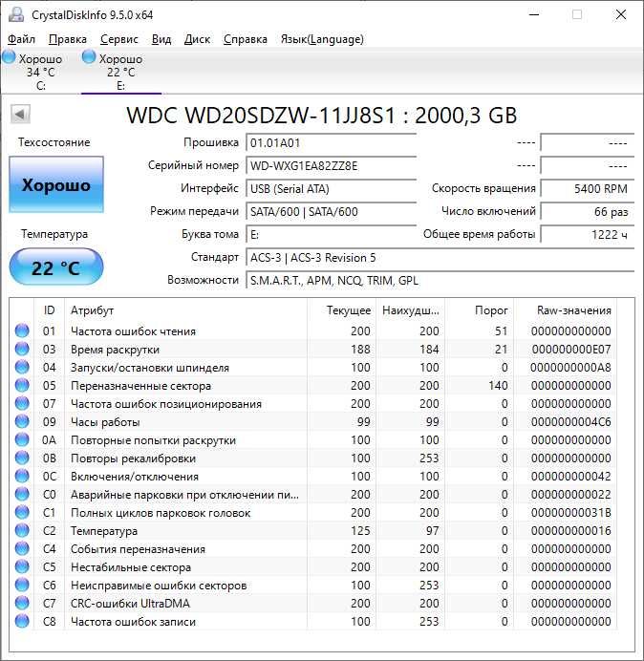
Task: Select row Время раскрутки
Action: (x=313, y=349)
